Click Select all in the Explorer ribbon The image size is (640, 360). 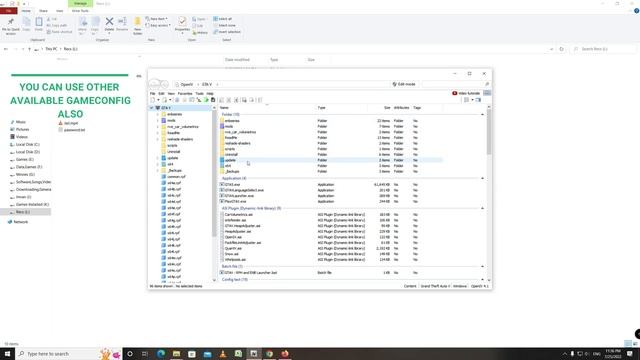tap(222, 19)
